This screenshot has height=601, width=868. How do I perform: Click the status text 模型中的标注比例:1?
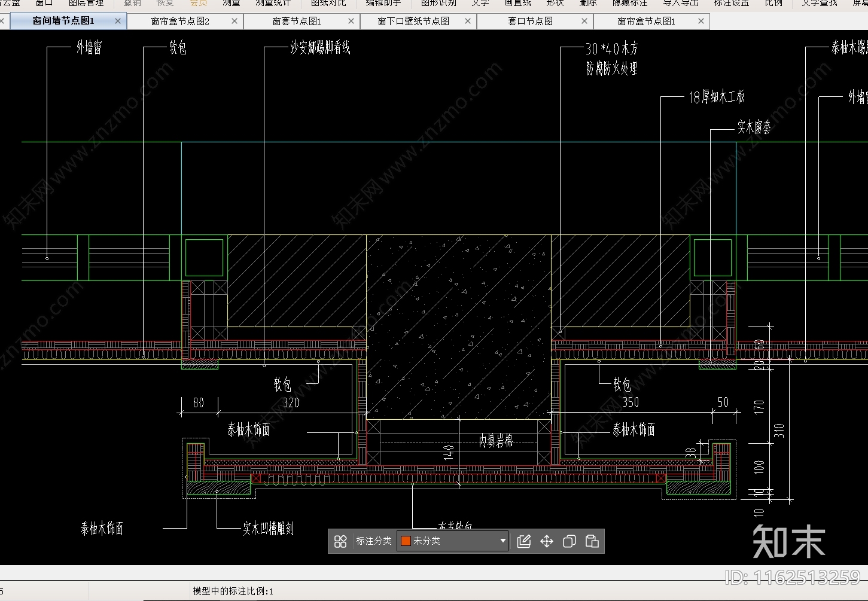[x=233, y=591]
